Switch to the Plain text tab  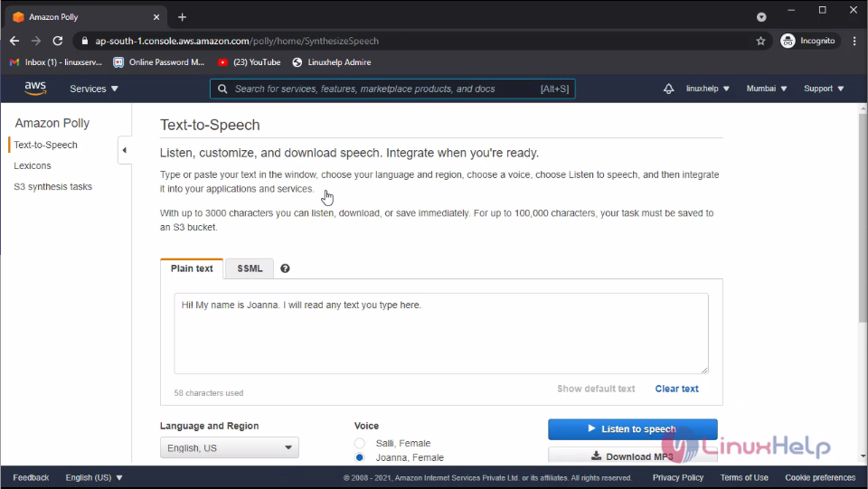[192, 268]
